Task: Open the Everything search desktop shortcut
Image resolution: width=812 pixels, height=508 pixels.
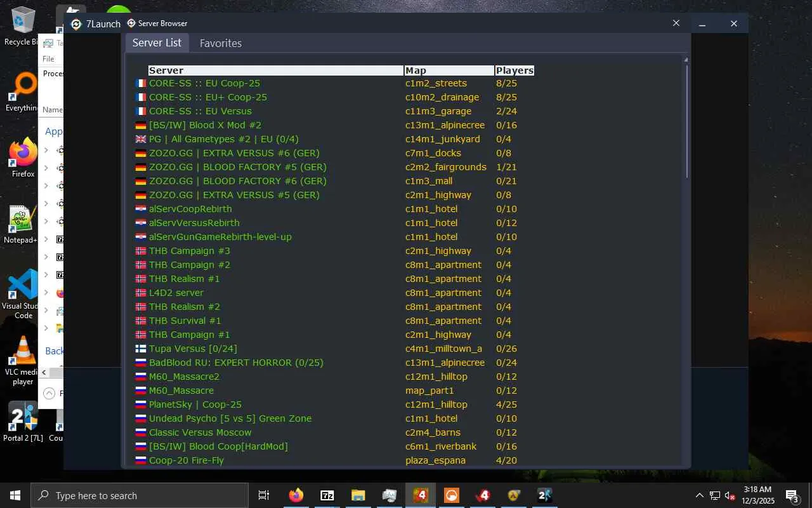Action: coord(22,92)
